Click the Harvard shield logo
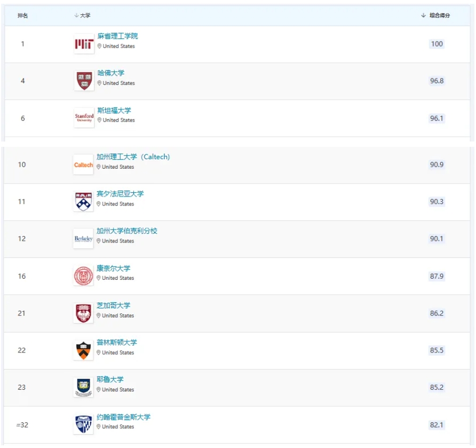The height and width of the screenshot is (448, 476). (x=84, y=81)
